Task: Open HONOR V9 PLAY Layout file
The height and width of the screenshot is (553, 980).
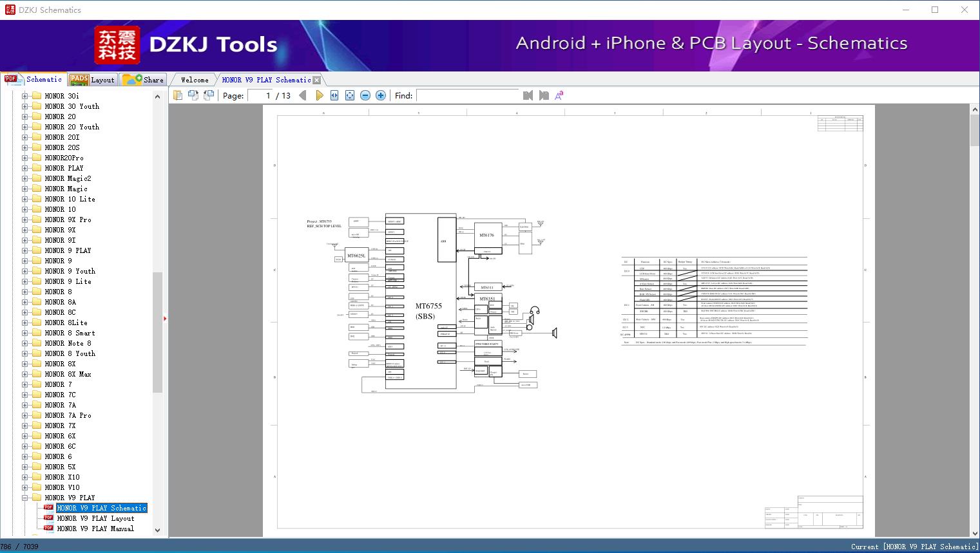Action: pyautogui.click(x=95, y=518)
